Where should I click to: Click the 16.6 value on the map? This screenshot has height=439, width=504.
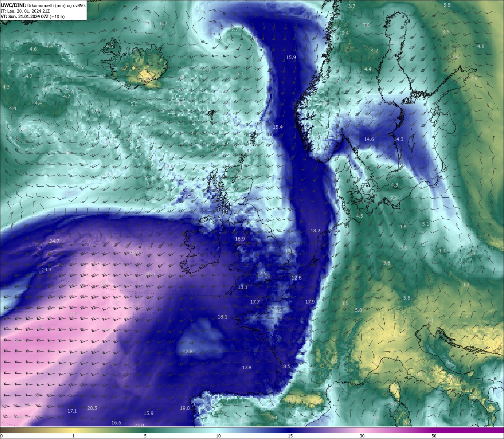[116, 423]
